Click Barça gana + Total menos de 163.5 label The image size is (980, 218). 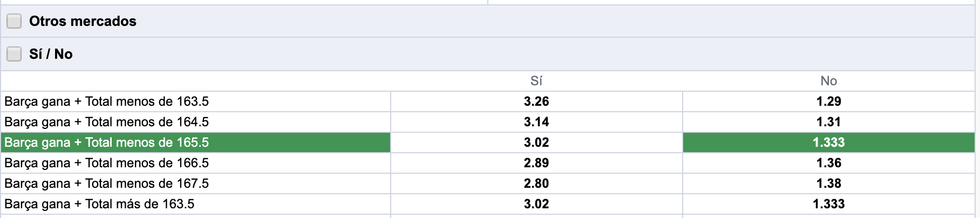(106, 101)
